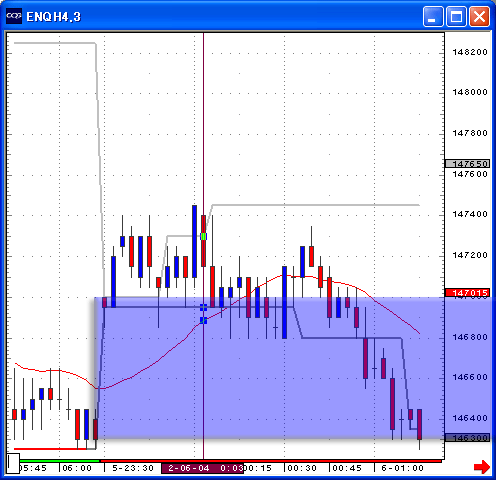Image resolution: width=496 pixels, height=480 pixels.
Task: Click the 6-01:00 time axis label
Action: [x=402, y=468]
